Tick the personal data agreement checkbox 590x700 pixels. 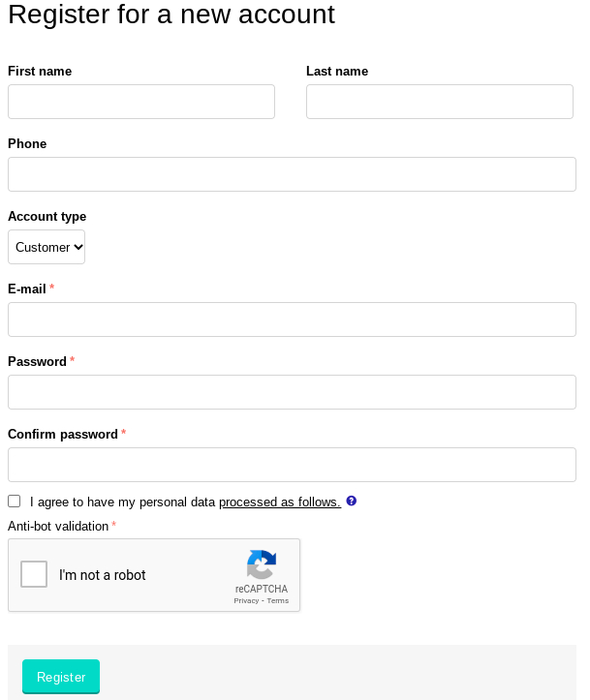click(15, 502)
